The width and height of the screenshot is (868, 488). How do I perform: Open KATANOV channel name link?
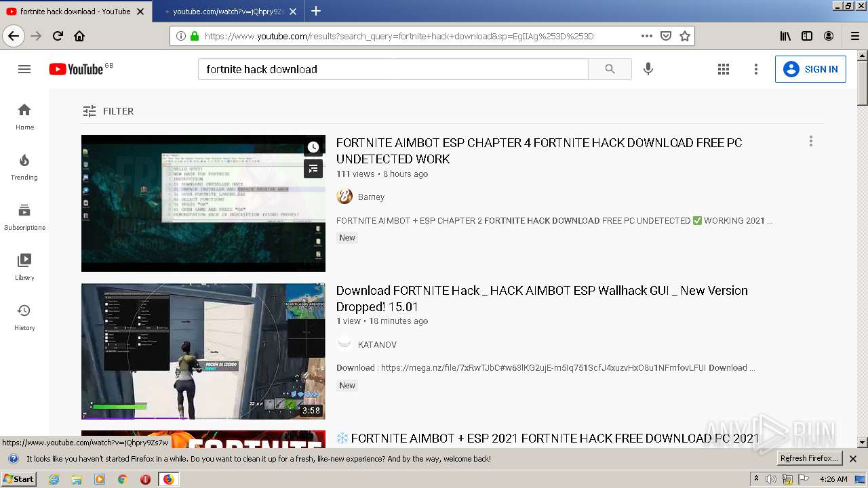click(x=377, y=344)
